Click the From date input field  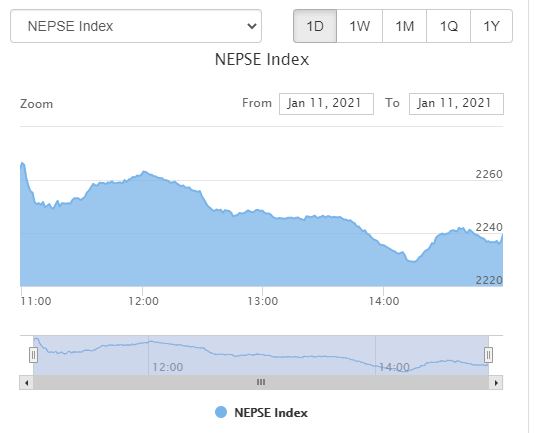point(326,104)
